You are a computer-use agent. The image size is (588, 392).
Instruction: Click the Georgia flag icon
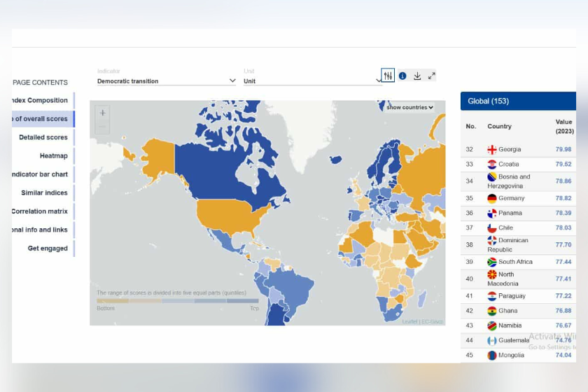pyautogui.click(x=492, y=149)
